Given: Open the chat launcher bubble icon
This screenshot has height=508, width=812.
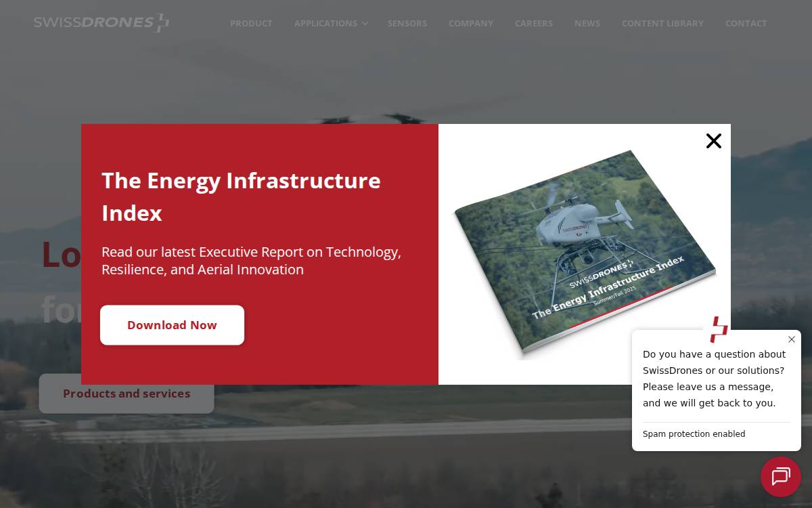Looking at the screenshot, I should tap(781, 477).
